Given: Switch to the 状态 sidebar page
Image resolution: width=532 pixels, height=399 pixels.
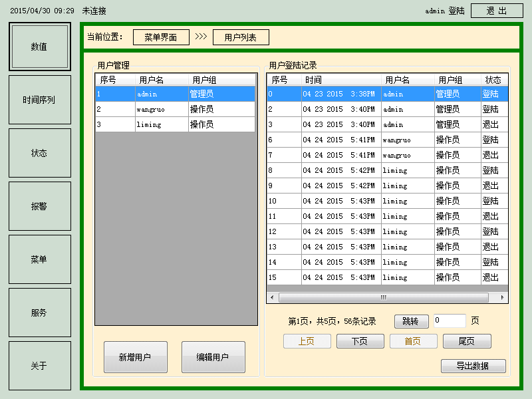Looking at the screenshot, I should coord(40,153).
